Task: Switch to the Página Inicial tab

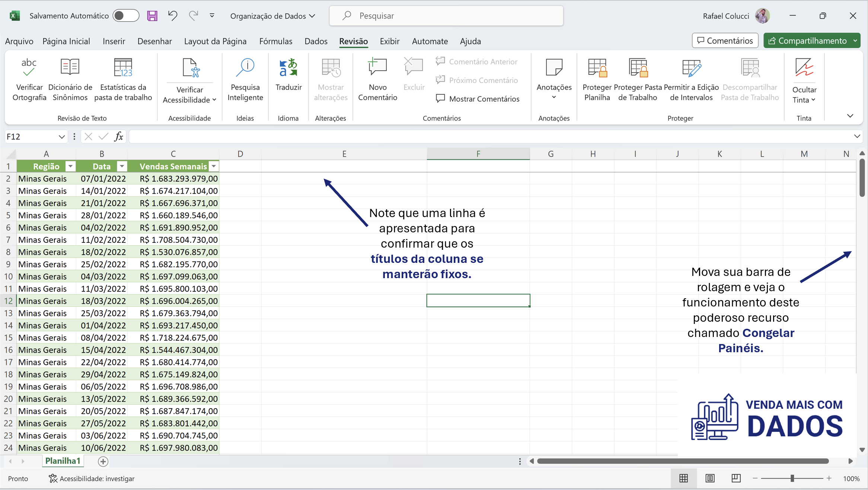Action: pyautogui.click(x=66, y=41)
